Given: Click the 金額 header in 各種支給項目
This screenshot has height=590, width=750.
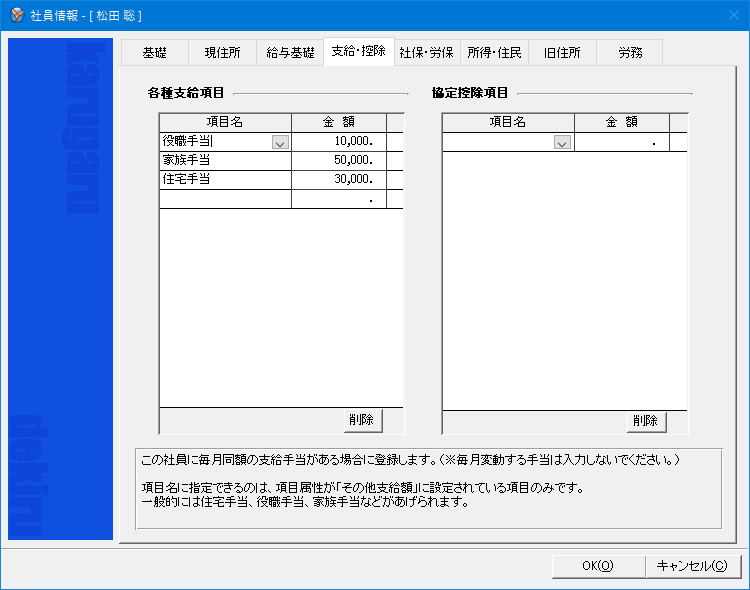Looking at the screenshot, I should [339, 122].
